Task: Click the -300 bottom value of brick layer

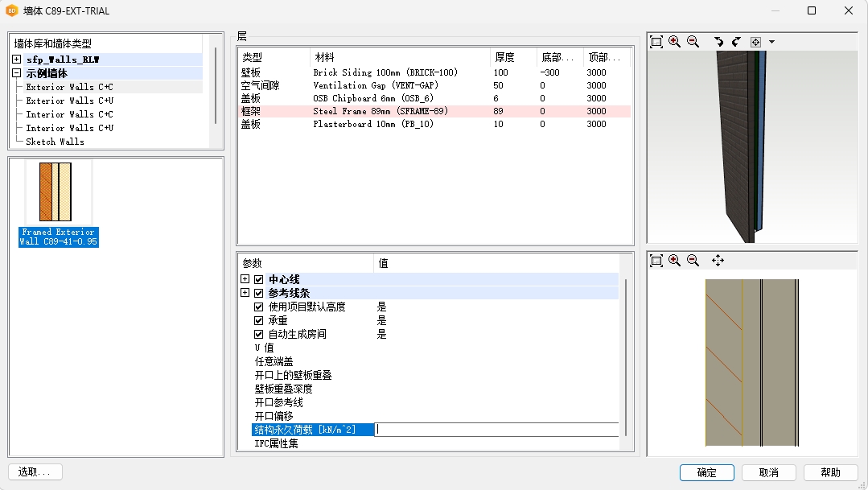Action: coord(550,72)
